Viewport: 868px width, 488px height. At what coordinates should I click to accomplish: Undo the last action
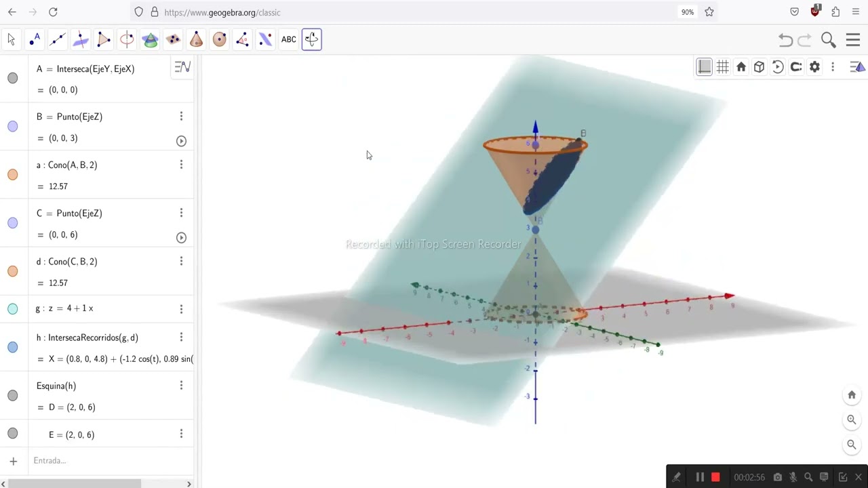click(785, 41)
